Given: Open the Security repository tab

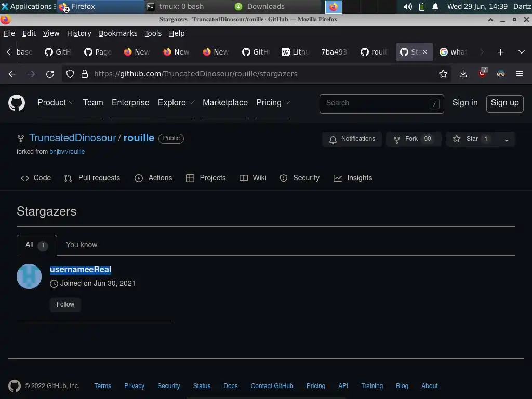Looking at the screenshot, I should click(300, 178).
